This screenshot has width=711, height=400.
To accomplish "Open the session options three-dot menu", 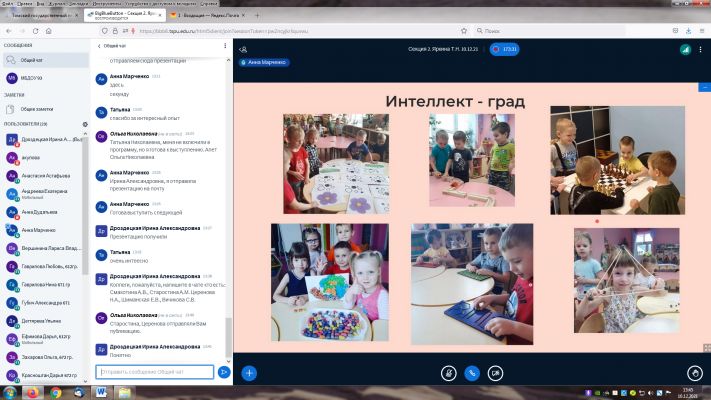I will tap(701, 48).
